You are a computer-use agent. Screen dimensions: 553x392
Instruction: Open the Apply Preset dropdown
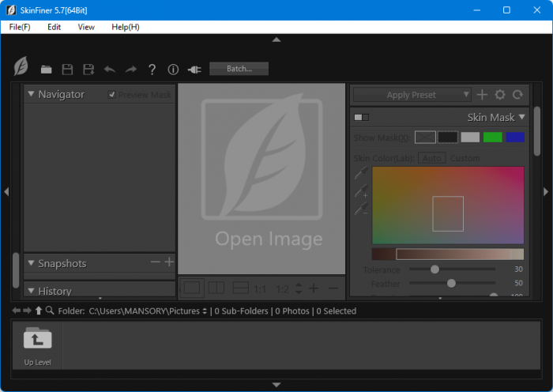tap(412, 95)
